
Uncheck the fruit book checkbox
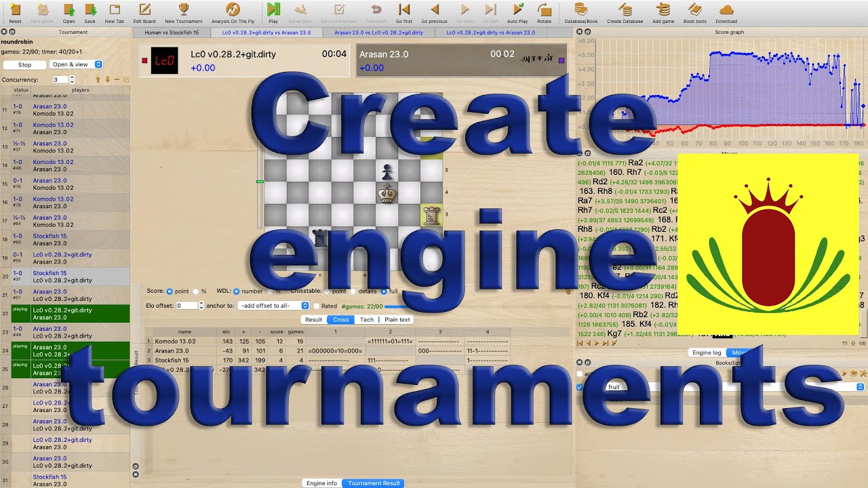[x=579, y=387]
